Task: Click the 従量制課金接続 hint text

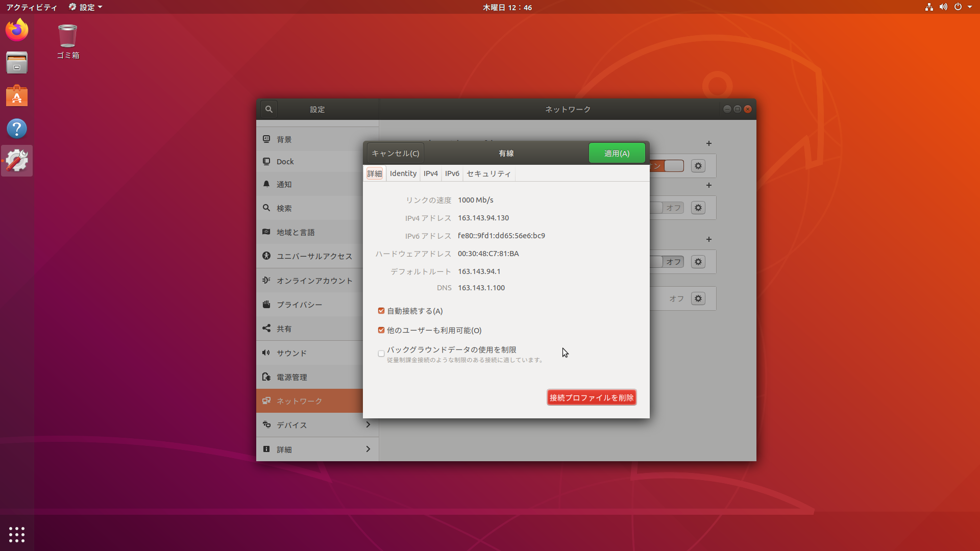Action: [464, 360]
